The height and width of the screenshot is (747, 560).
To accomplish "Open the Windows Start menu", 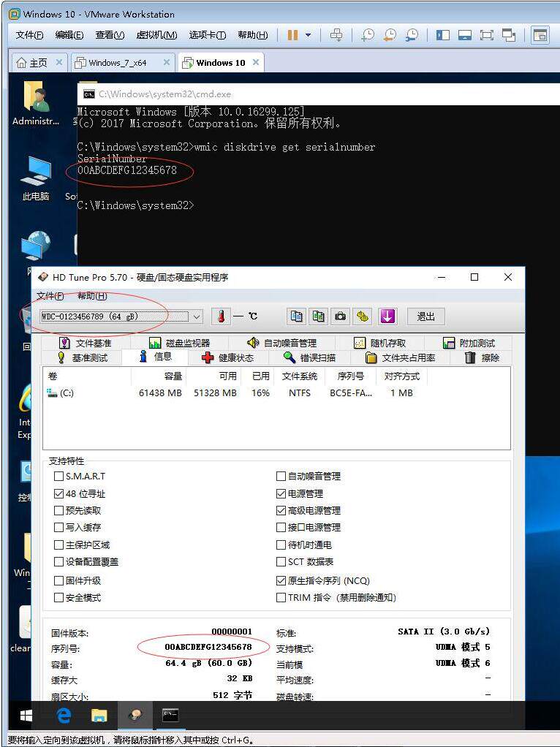I will coord(26,715).
